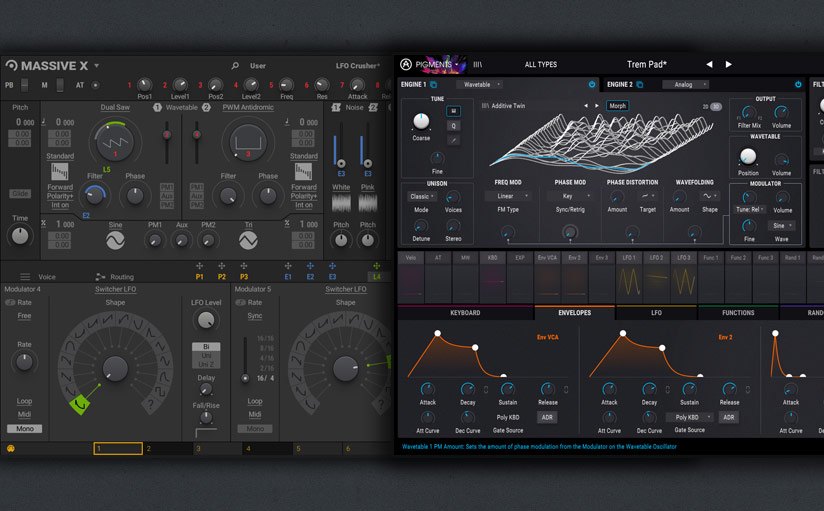
Task: Click the White noise waveform thumbnail
Action: click(x=341, y=203)
